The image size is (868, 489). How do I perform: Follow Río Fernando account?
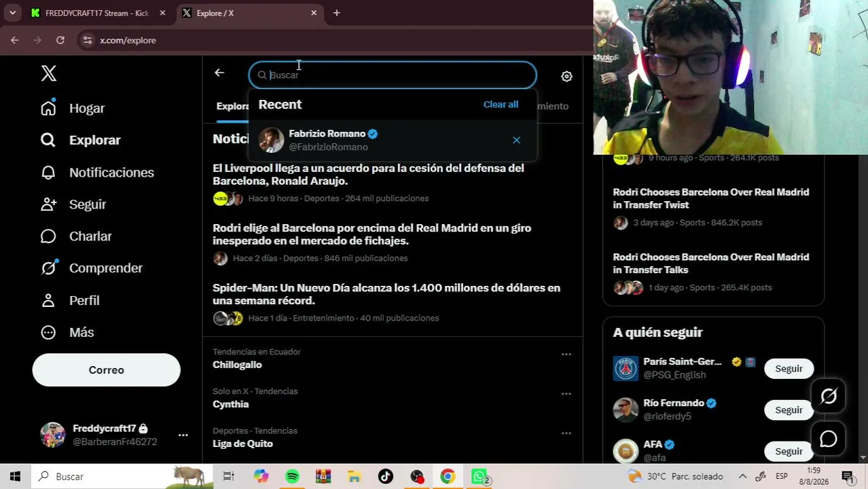[x=789, y=410]
